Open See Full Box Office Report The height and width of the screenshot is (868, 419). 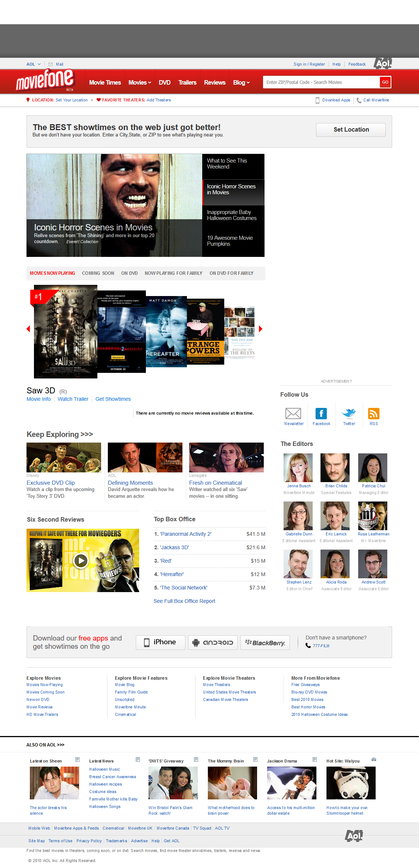tap(184, 601)
